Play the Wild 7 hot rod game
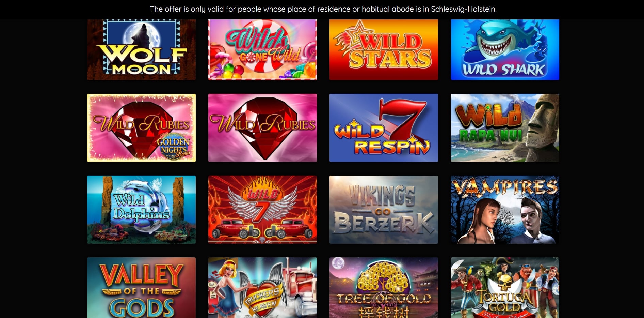 tap(262, 210)
